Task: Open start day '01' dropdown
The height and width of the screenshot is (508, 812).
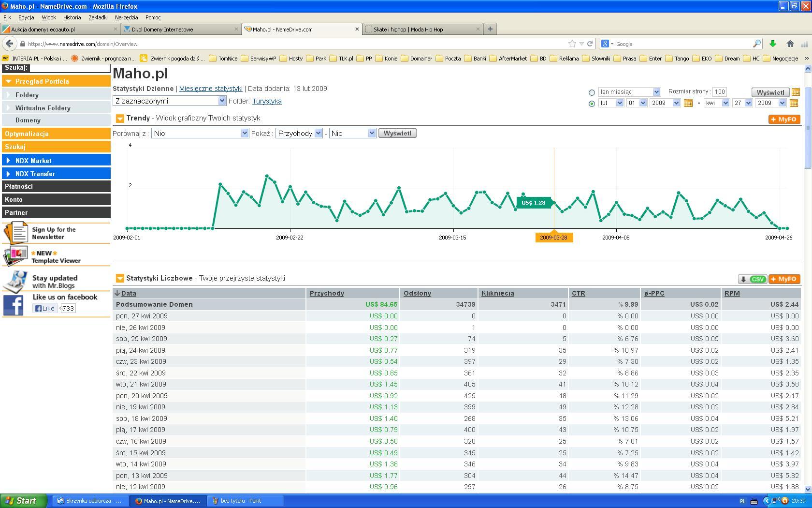Action: pos(637,103)
